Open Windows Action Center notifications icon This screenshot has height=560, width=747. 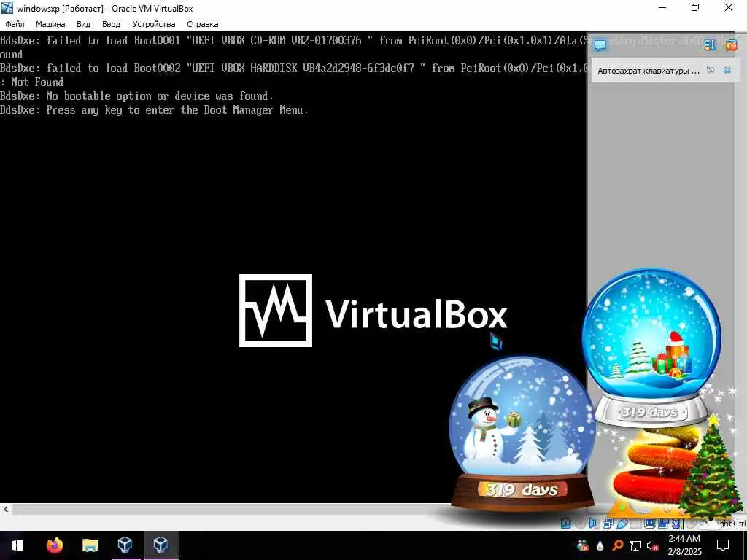pyautogui.click(x=723, y=545)
